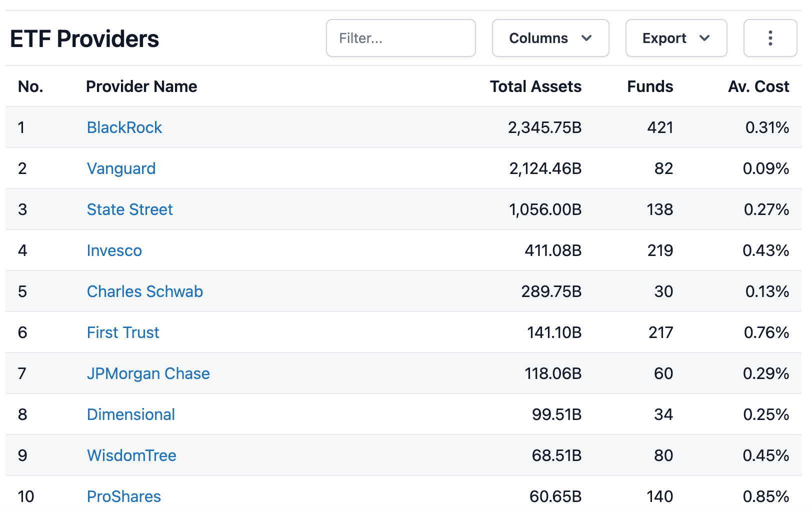Select the 60.65B total assets cell
The image size is (812, 513).
pos(555,496)
